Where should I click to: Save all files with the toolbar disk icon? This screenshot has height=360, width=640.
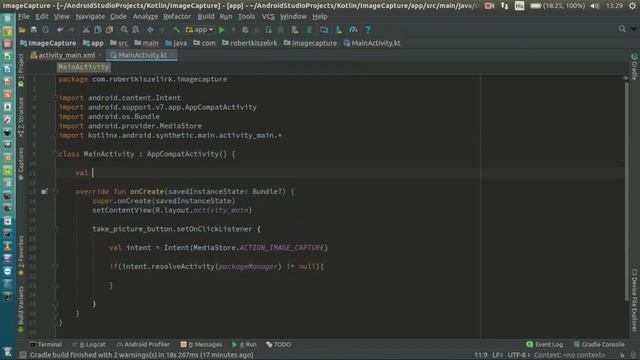pyautogui.click(x=34, y=30)
